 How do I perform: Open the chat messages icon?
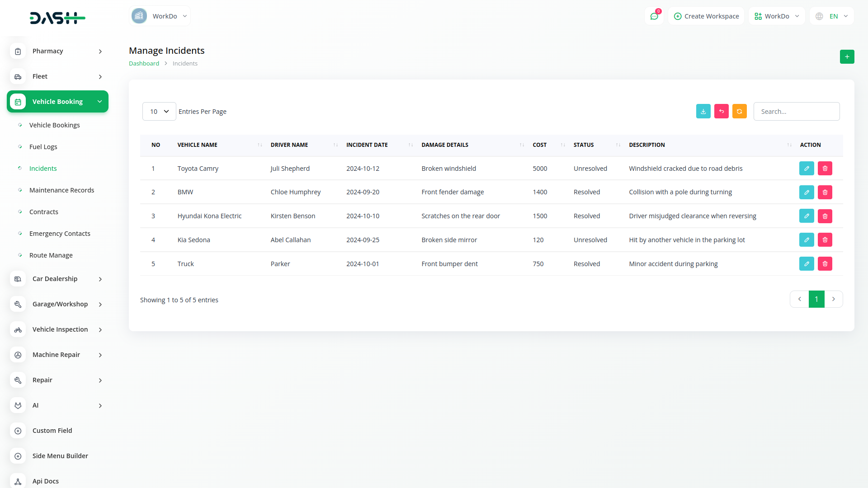[654, 16]
